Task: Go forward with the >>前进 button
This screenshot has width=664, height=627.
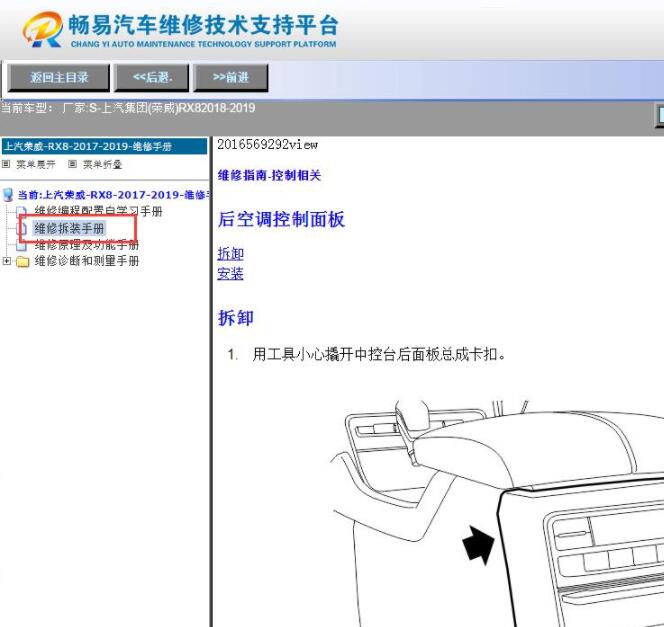Action: pos(231,78)
